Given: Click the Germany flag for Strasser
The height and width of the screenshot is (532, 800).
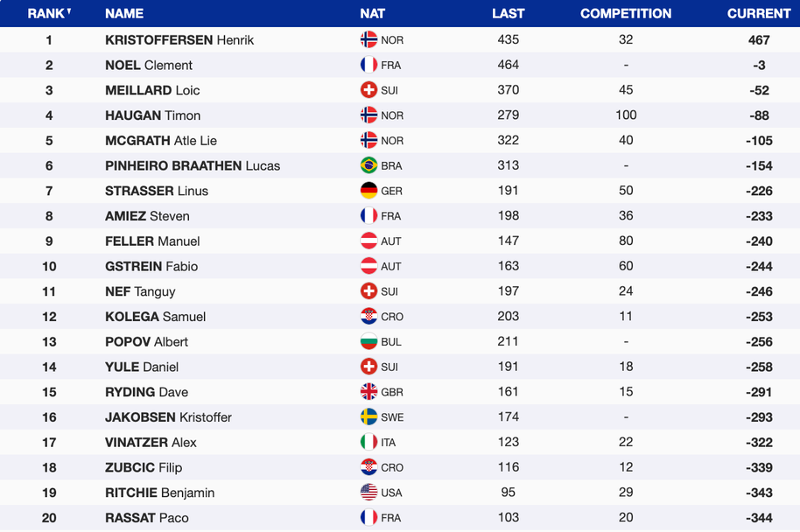Looking at the screenshot, I should pyautogui.click(x=368, y=191).
